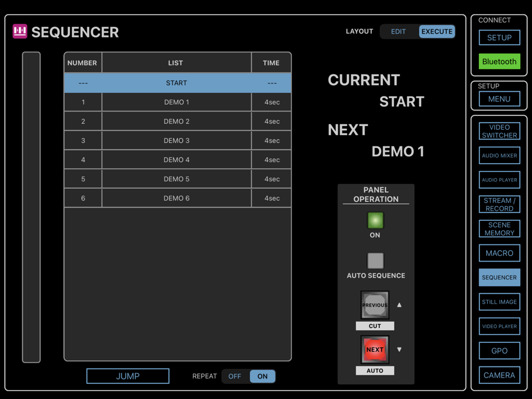This screenshot has height=399, width=532.
Task: Open the Video Player page
Action: point(499,326)
